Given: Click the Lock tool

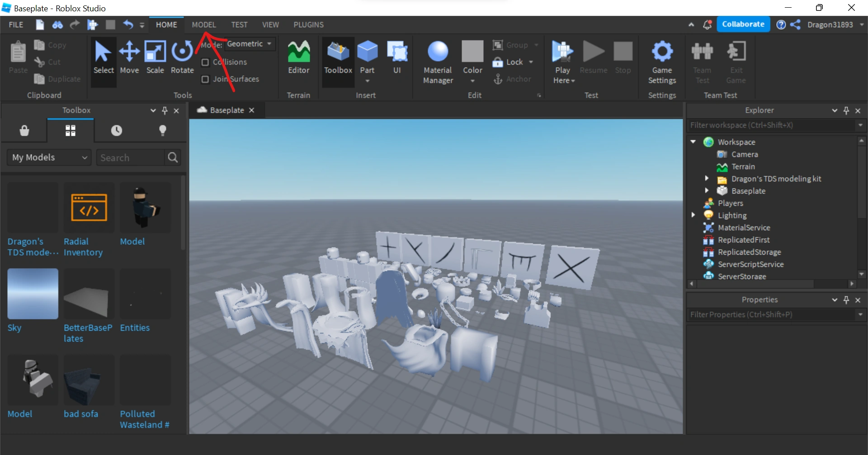Looking at the screenshot, I should 509,62.
